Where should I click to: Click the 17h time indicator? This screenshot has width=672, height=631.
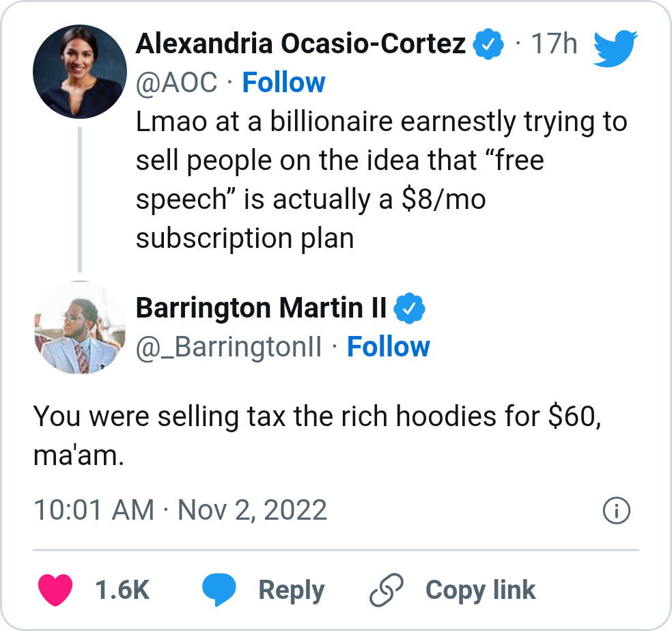pyautogui.click(x=554, y=44)
